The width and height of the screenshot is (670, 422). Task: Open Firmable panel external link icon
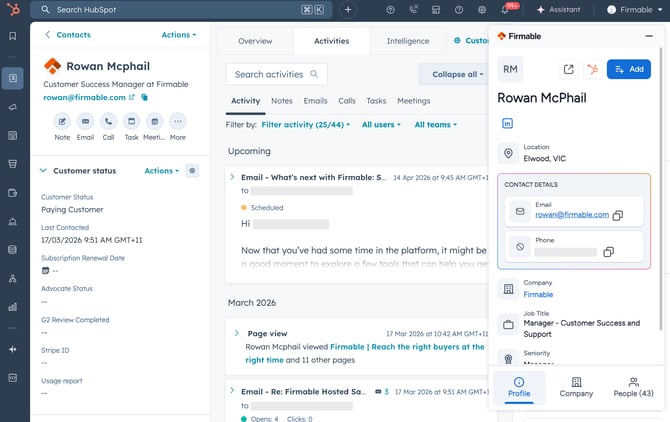(568, 69)
